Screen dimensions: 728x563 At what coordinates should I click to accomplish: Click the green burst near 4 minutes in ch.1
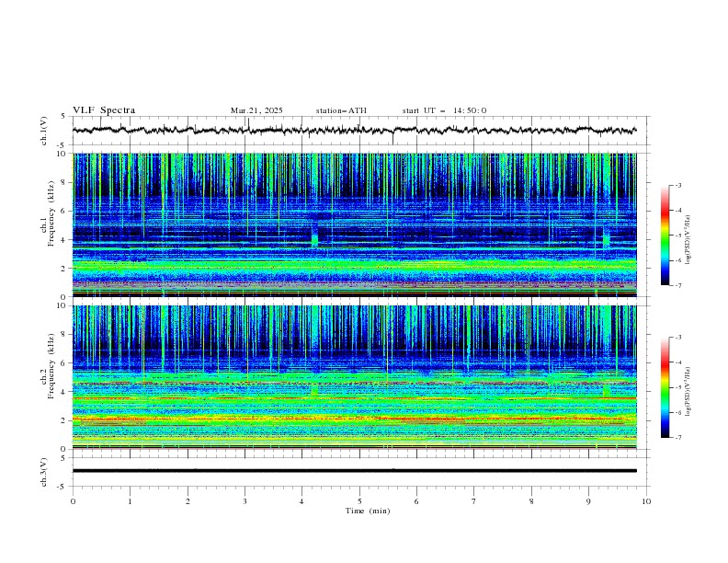coord(314,236)
